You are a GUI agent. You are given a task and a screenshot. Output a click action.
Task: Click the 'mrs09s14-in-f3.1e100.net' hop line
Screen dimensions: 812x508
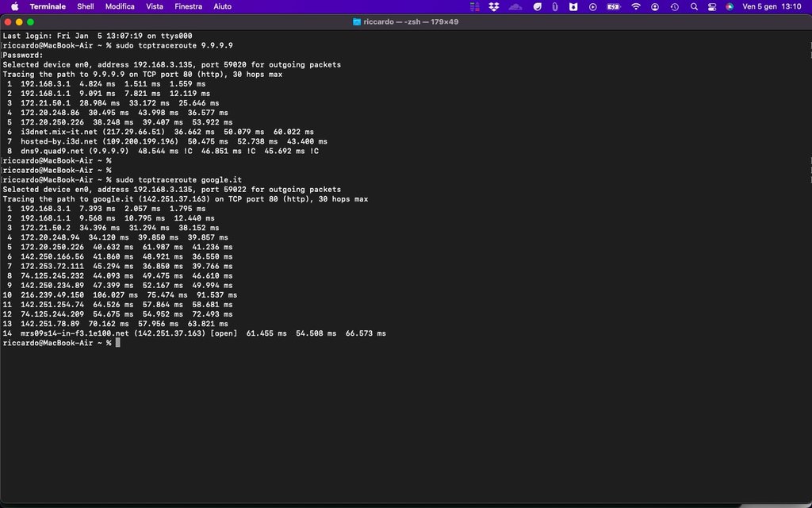coord(194,333)
